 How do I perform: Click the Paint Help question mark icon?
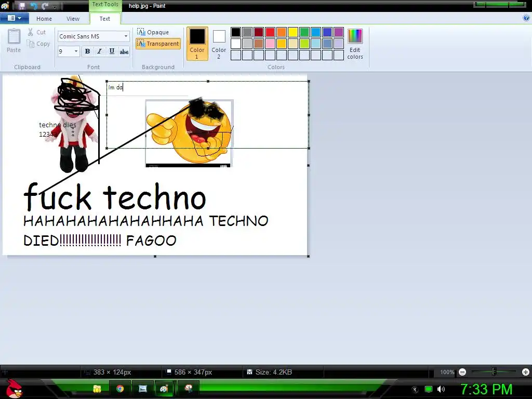coord(526,18)
